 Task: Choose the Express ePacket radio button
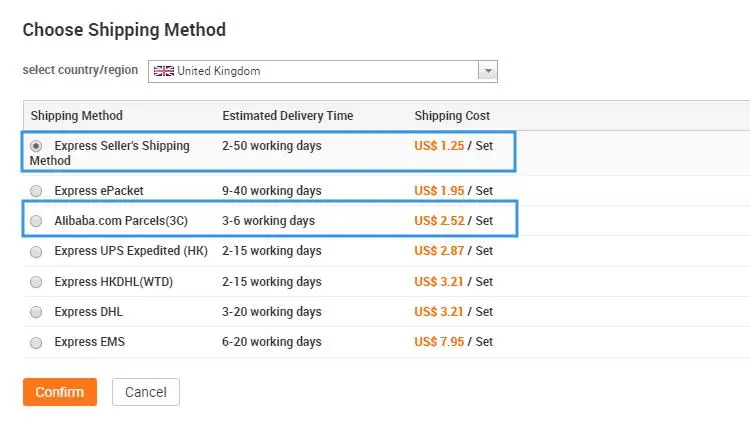tap(37, 191)
